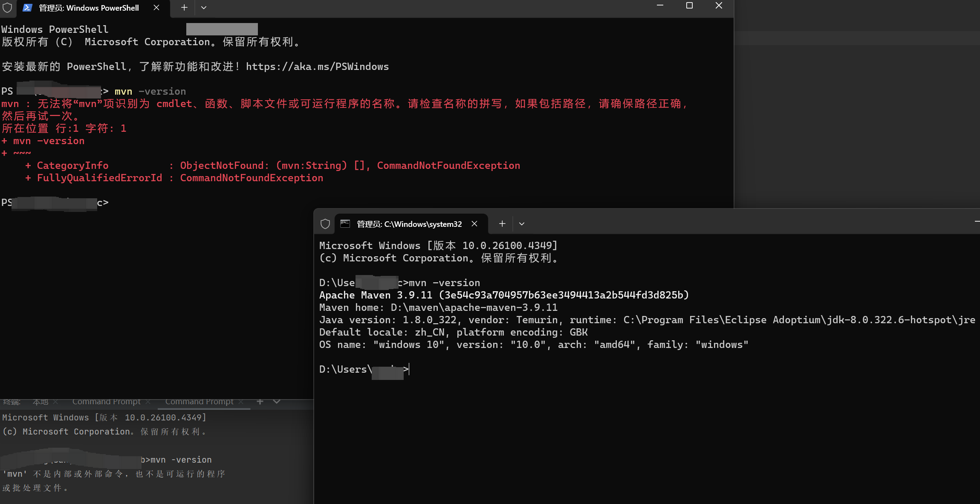Click the cursor at system32 D:\Users prompt
The image size is (980, 504).
click(x=409, y=369)
